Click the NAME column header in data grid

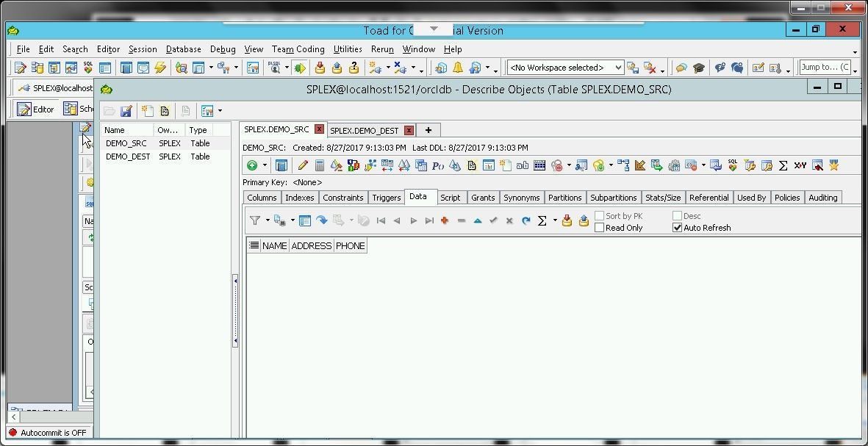coord(275,245)
